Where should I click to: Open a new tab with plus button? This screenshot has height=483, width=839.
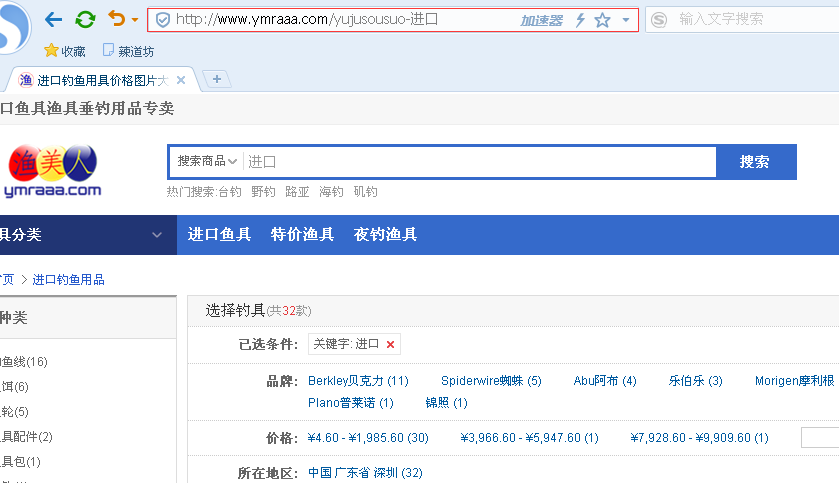click(217, 79)
